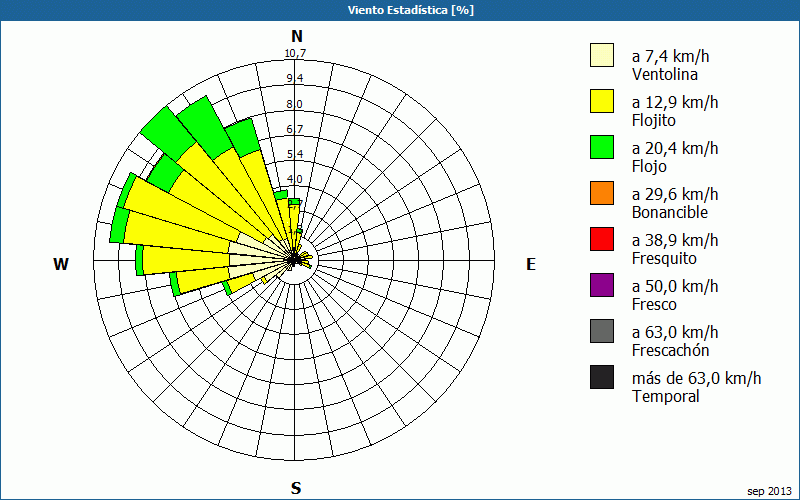
Task: Click the 'a 50,0 km/h' legend text
Action: click(675, 286)
